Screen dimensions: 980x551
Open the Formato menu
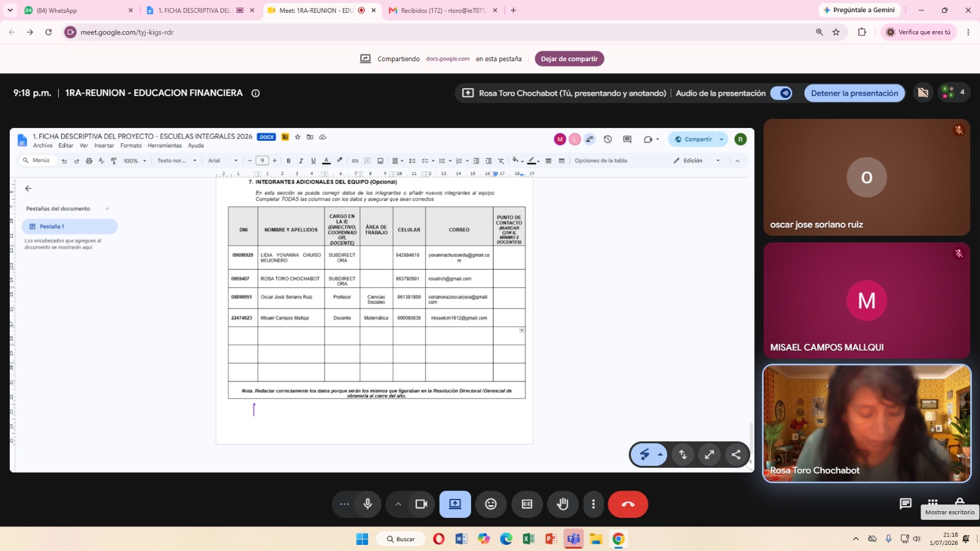click(131, 146)
